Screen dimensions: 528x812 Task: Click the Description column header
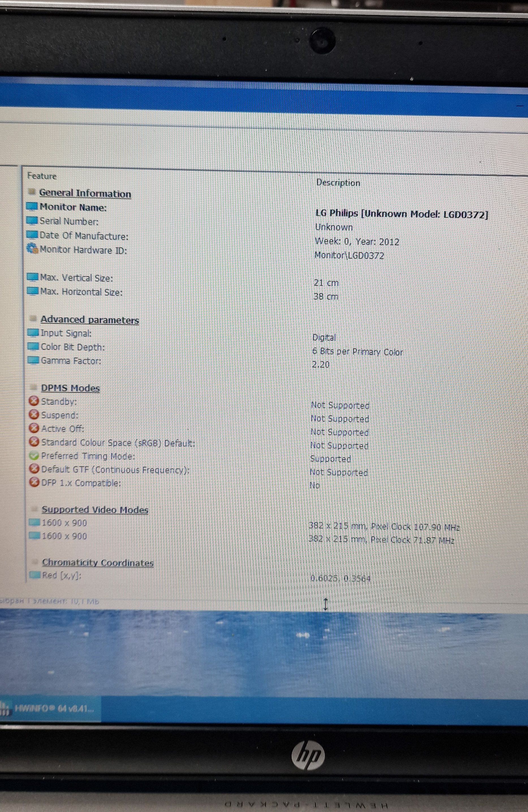coord(338,183)
